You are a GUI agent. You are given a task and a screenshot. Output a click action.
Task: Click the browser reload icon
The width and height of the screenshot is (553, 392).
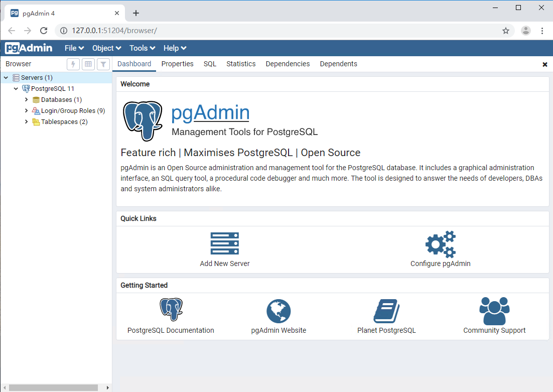click(44, 31)
